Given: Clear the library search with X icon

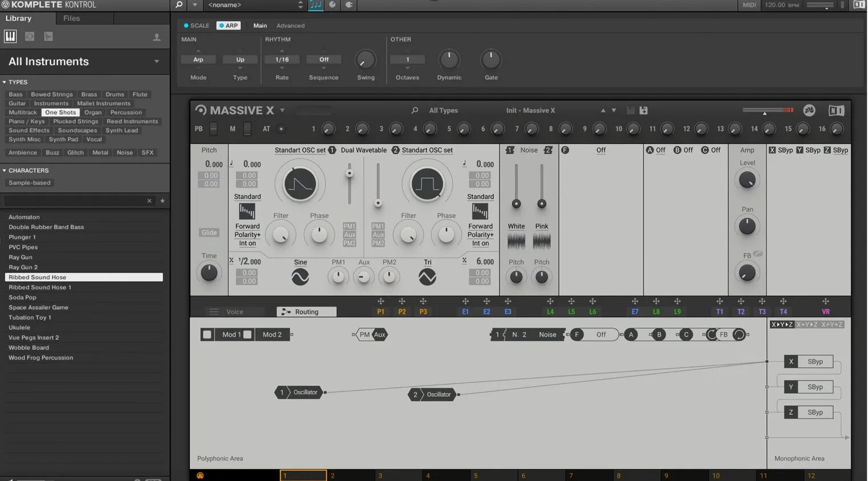Looking at the screenshot, I should [x=149, y=201].
